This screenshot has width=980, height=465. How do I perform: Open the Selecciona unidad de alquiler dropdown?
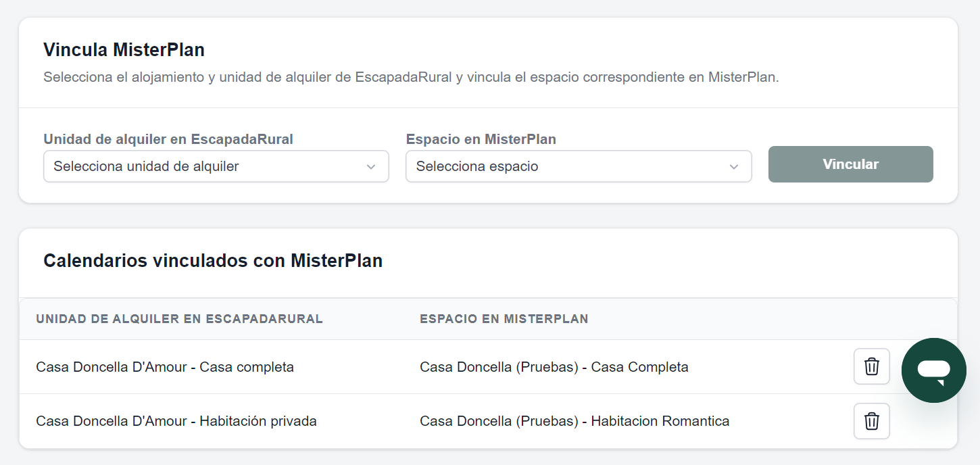216,166
